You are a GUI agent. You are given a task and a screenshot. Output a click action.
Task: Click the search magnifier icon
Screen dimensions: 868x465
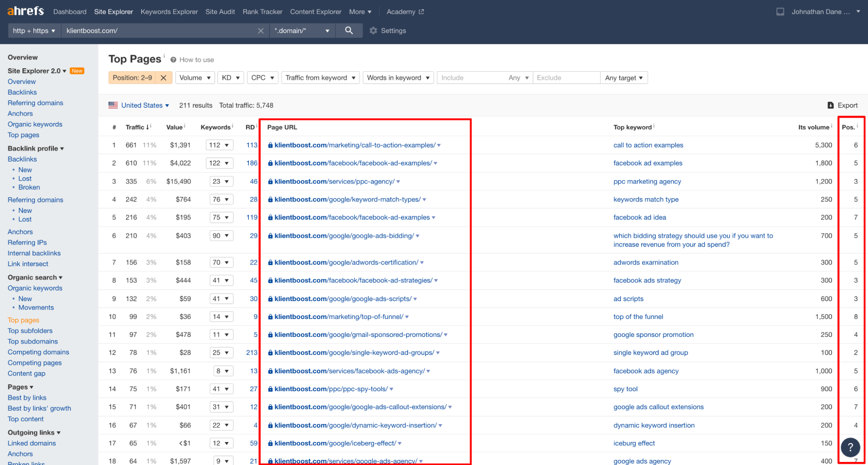(x=349, y=30)
